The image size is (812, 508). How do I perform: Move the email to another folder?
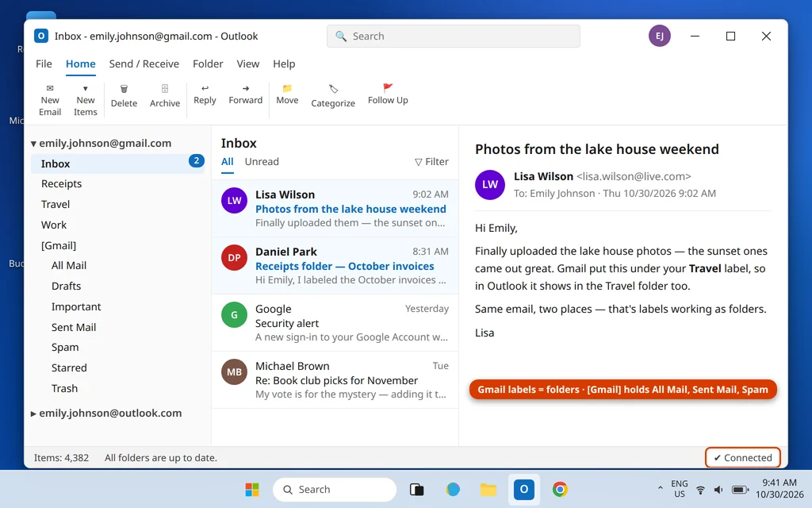coord(287,95)
